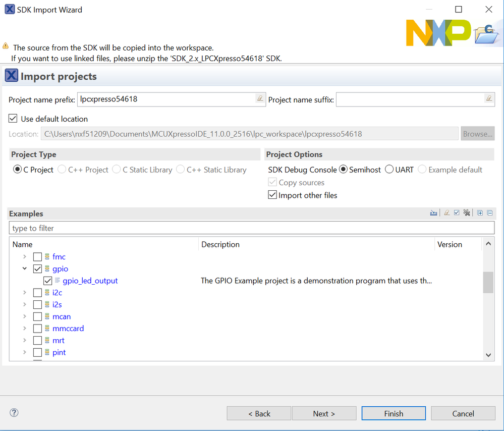Maximize the SDK Import Wizard window
Viewport: 504px width, 431px height.
pos(459,9)
